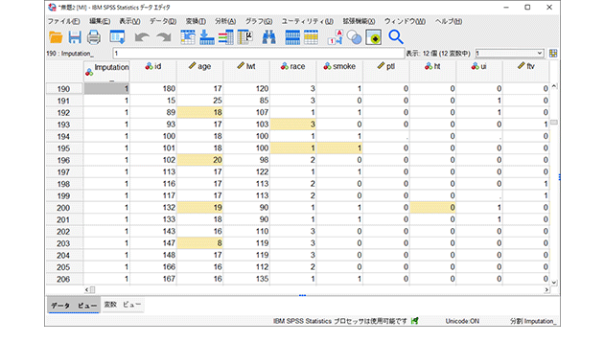Click the SPSS application icon in title bar
The width and height of the screenshot is (604, 364).
point(52,8)
